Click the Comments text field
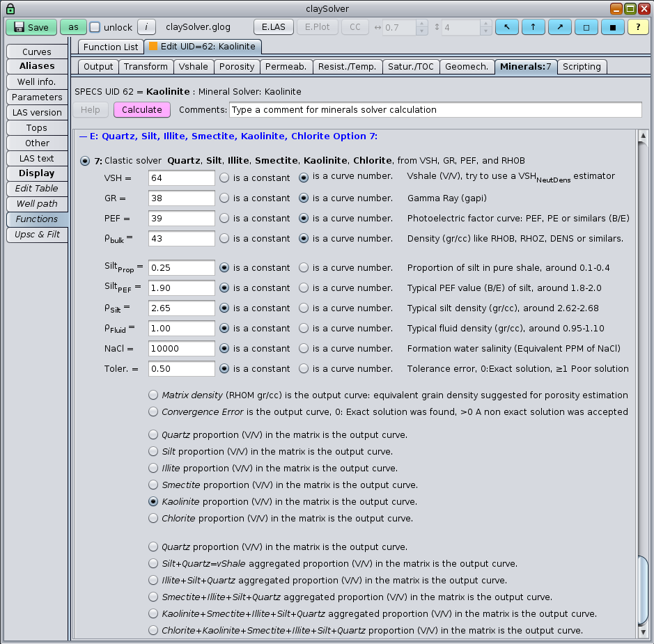 point(435,109)
